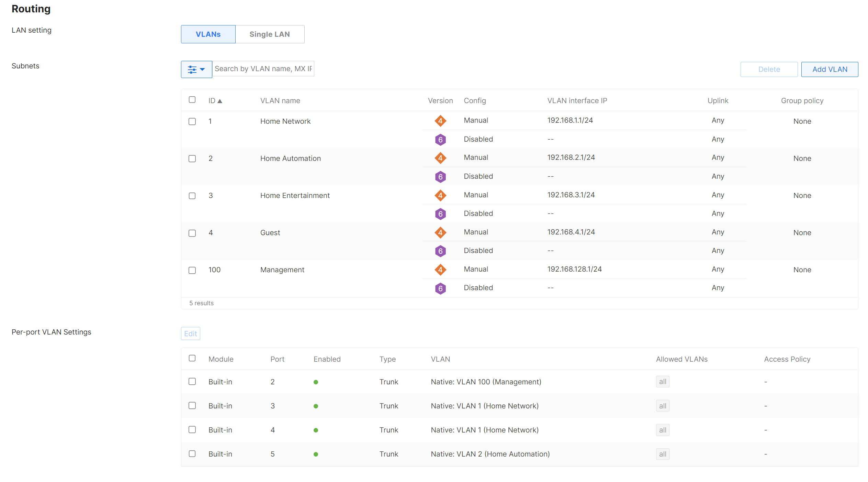This screenshot has height=482, width=868.
Task: Click the IPv6 version icon for Home Network
Action: (x=440, y=140)
